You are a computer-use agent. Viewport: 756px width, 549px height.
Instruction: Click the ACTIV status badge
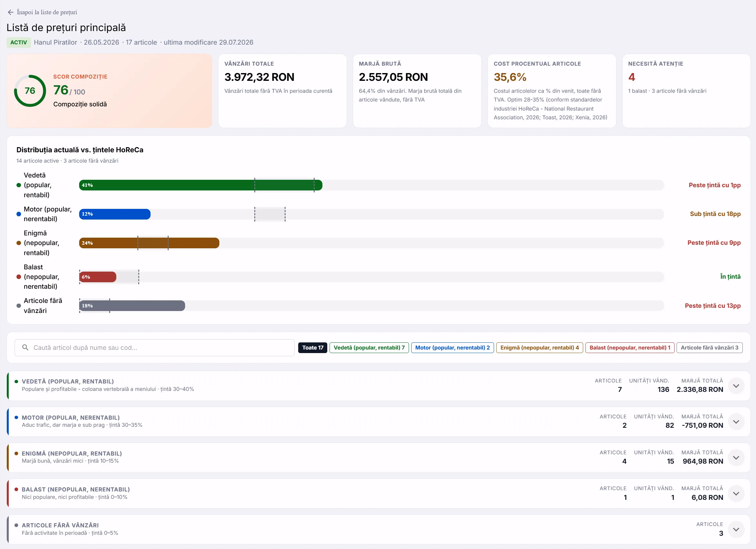coord(19,42)
